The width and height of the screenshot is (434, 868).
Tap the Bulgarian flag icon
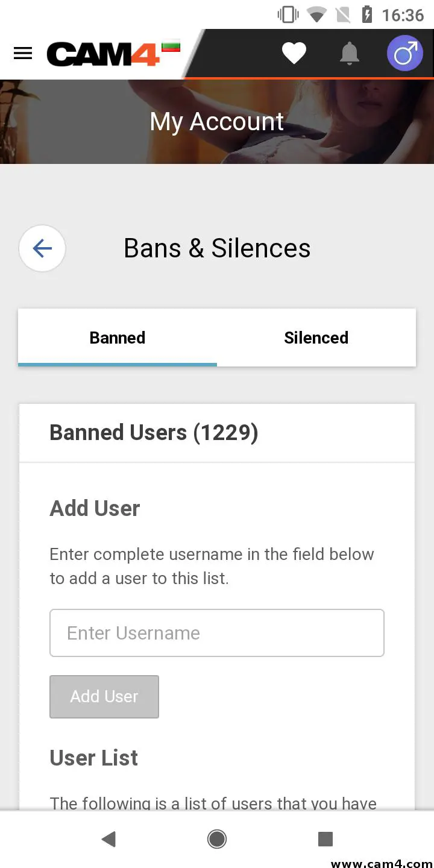pyautogui.click(x=171, y=46)
